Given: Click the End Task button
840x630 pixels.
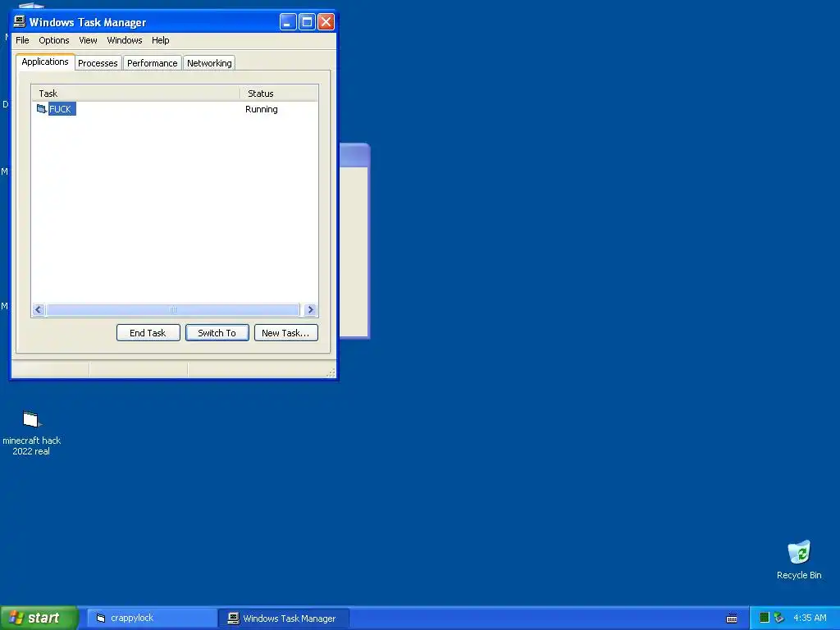Looking at the screenshot, I should [x=148, y=333].
